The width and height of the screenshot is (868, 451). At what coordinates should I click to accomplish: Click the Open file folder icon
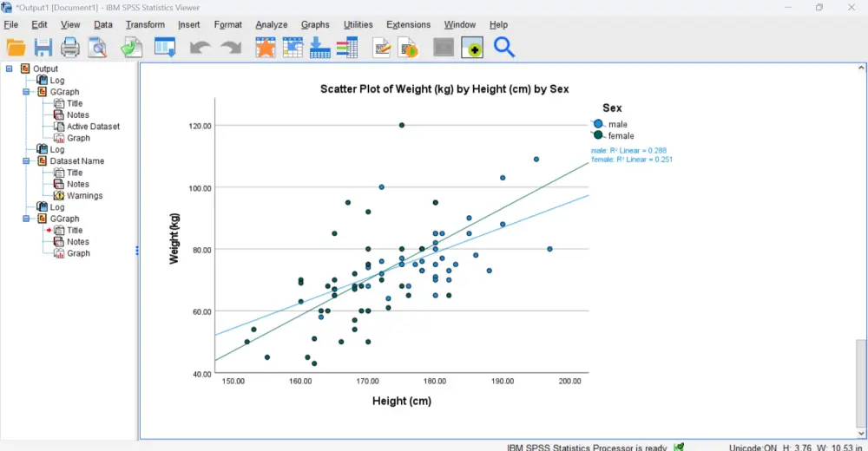coord(16,48)
